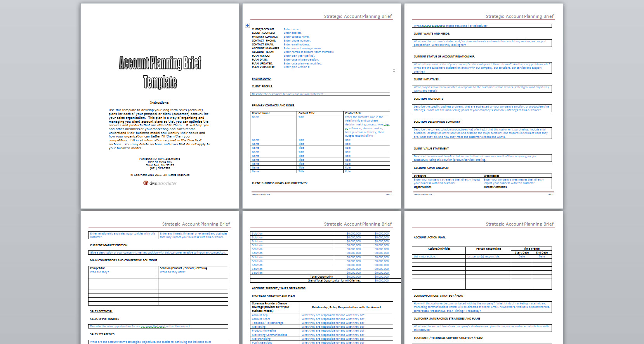Click 'Enter plan version #.' placeholder

point(297,67)
